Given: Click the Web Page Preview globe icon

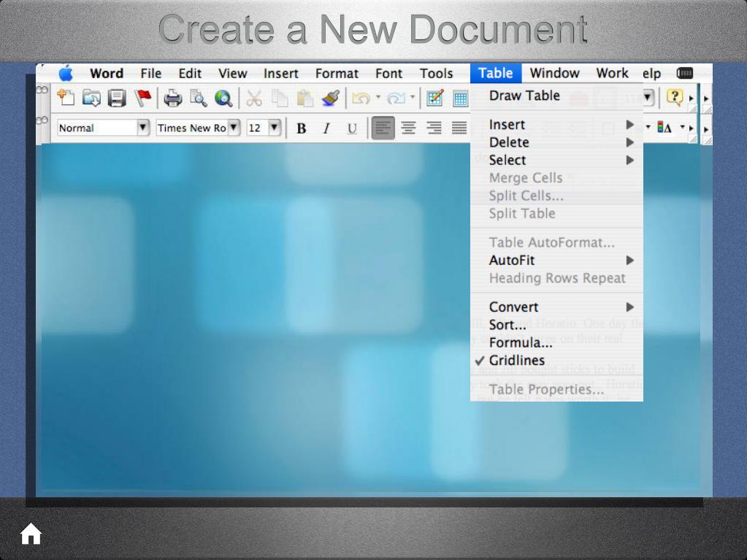Looking at the screenshot, I should tap(223, 98).
